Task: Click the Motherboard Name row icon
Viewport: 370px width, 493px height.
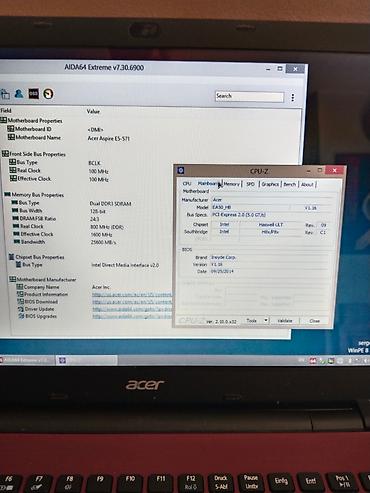Action: [11, 137]
